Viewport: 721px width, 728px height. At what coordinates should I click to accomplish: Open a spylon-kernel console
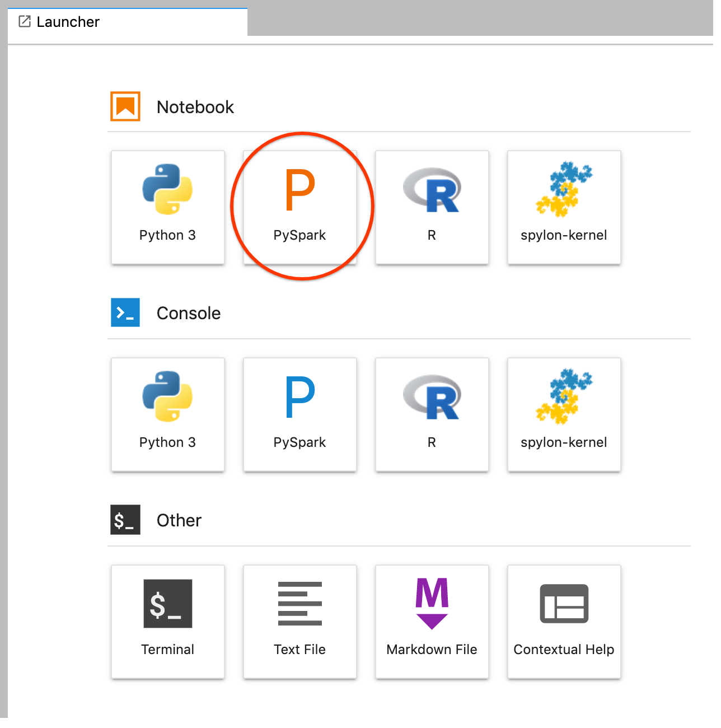564,414
